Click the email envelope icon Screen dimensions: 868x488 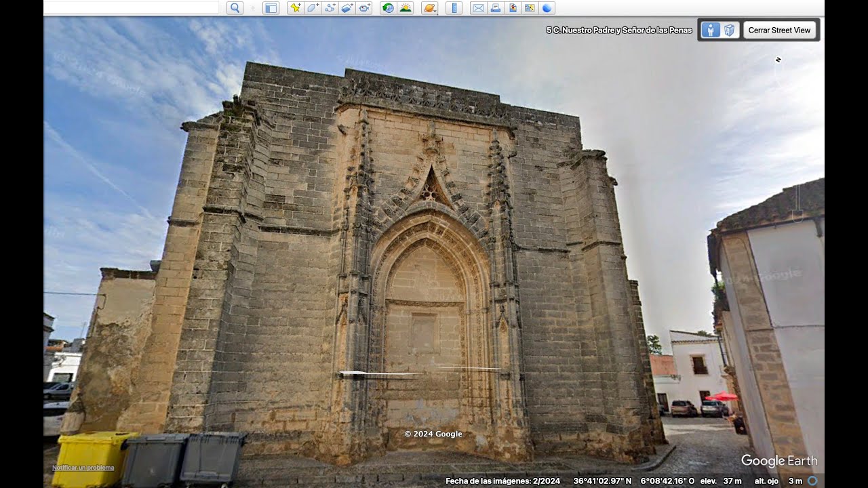click(478, 8)
